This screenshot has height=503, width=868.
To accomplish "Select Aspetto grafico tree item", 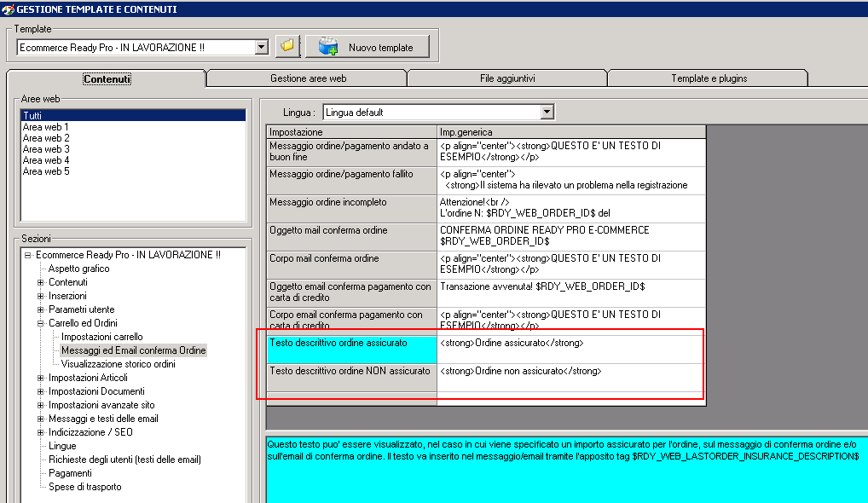I will tap(78, 269).
